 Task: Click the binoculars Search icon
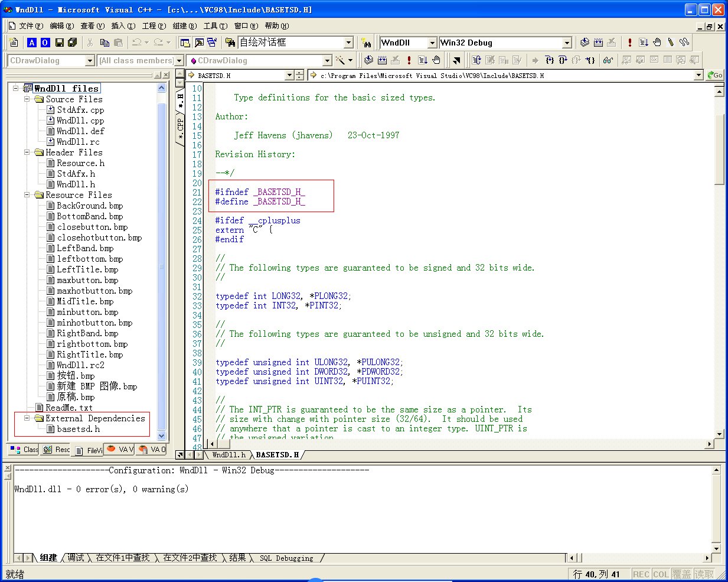click(x=367, y=43)
